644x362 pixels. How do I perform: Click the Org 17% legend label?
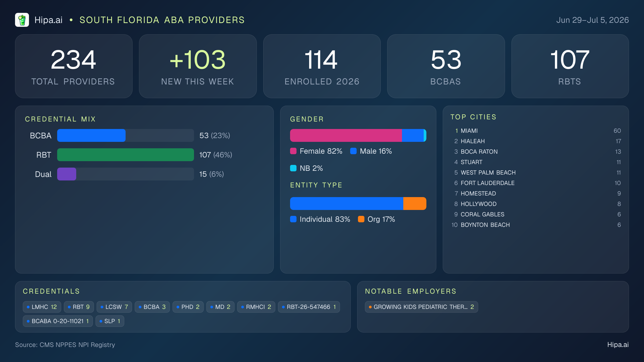381,219
